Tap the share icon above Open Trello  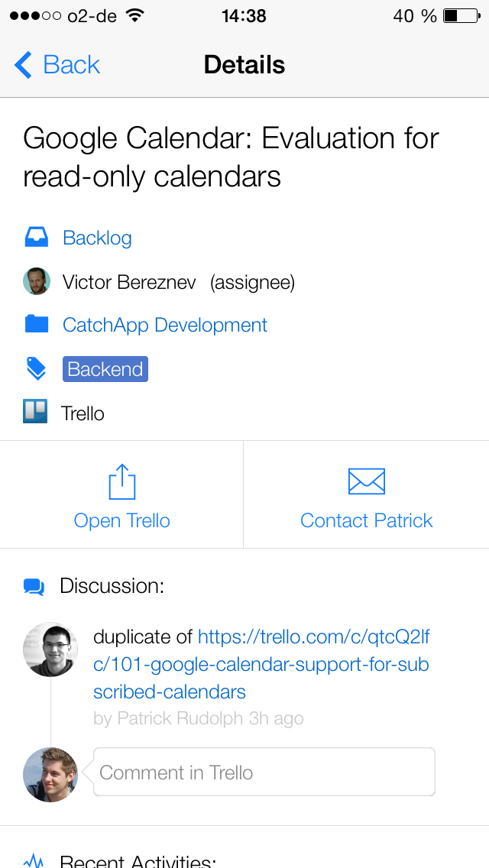121,481
